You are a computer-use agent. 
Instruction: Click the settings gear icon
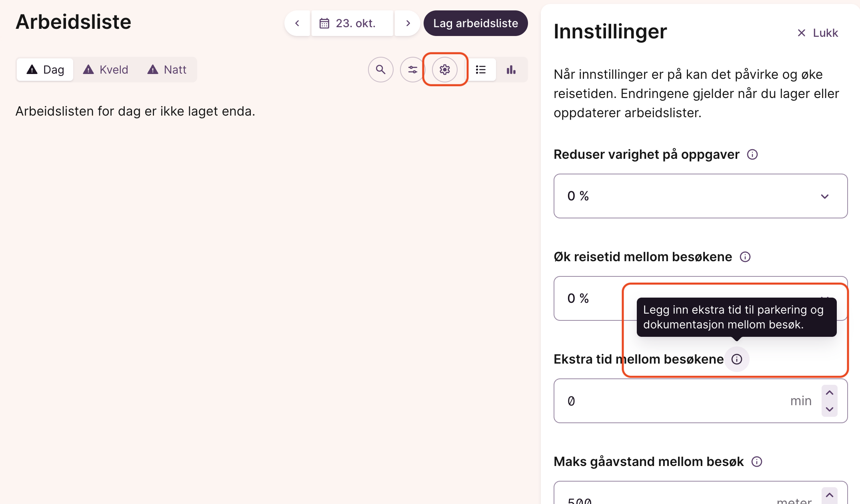(x=444, y=70)
